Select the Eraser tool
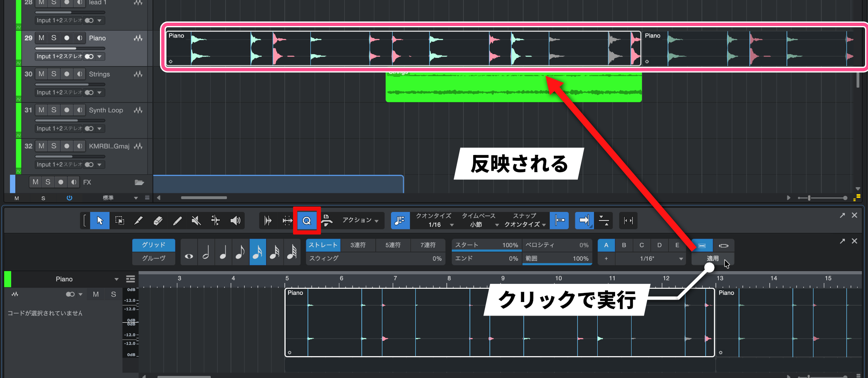Screen dimensions: 868x378 point(158,220)
